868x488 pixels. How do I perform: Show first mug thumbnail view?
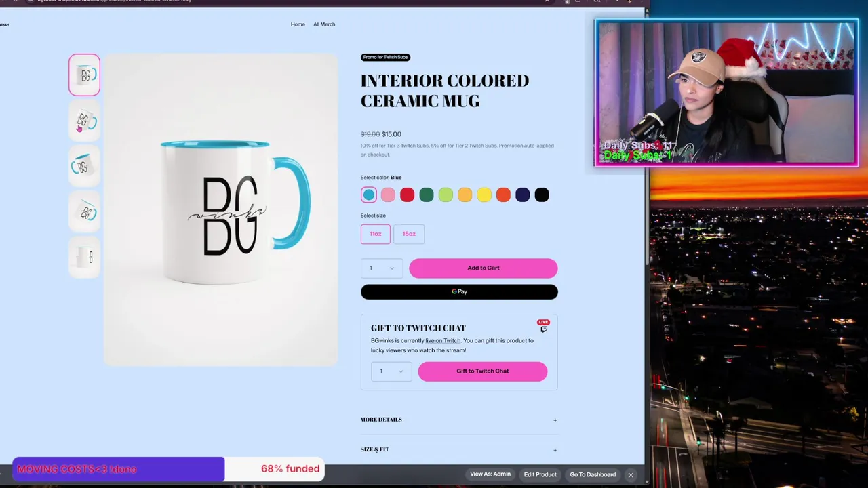click(x=84, y=75)
